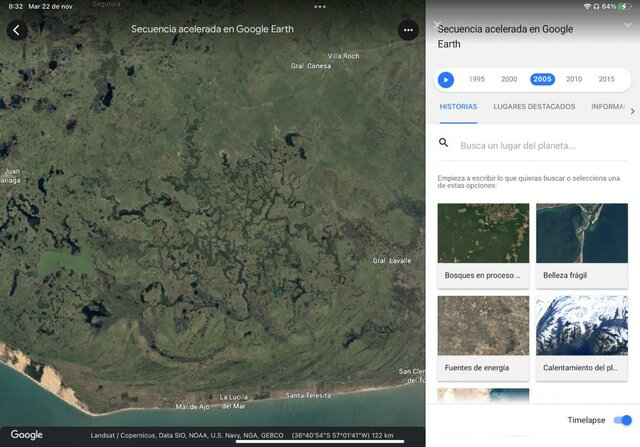This screenshot has height=447, width=640.
Task: Open the 'Bosques en proceso' story card
Action: 483,246
